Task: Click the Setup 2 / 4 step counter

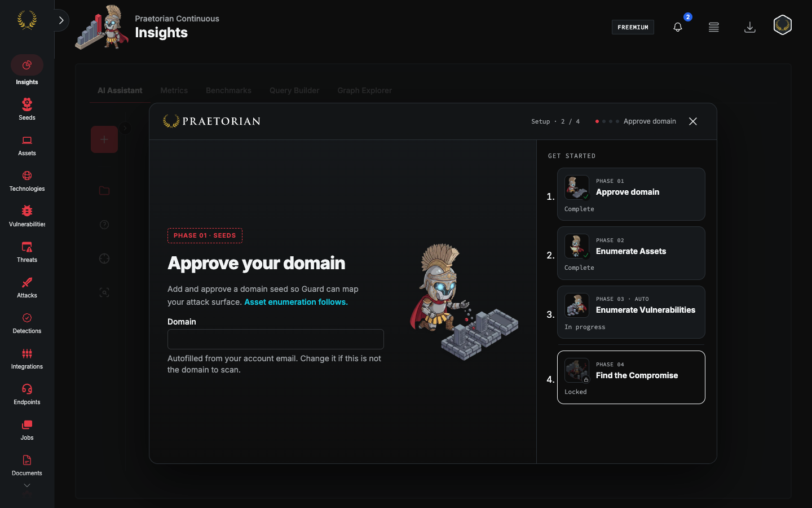Action: coord(555,121)
